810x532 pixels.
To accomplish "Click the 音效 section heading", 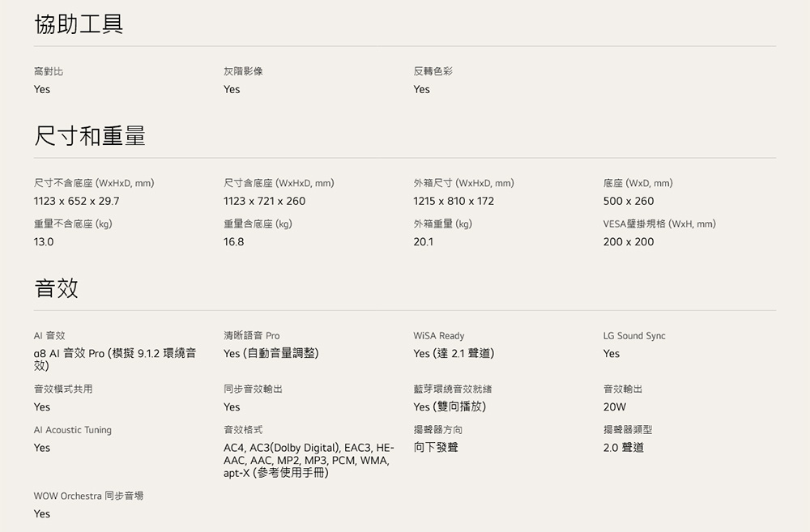I will pyautogui.click(x=57, y=288).
